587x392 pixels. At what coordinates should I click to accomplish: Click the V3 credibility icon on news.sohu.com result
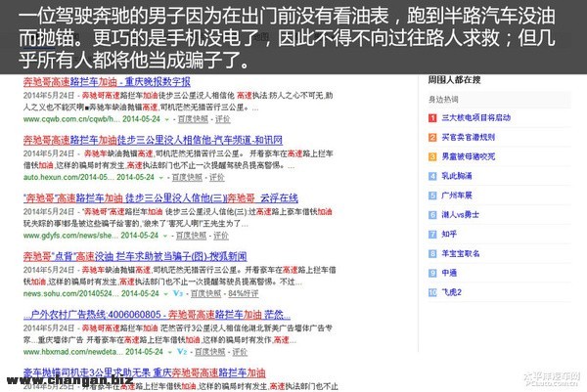[178, 293]
